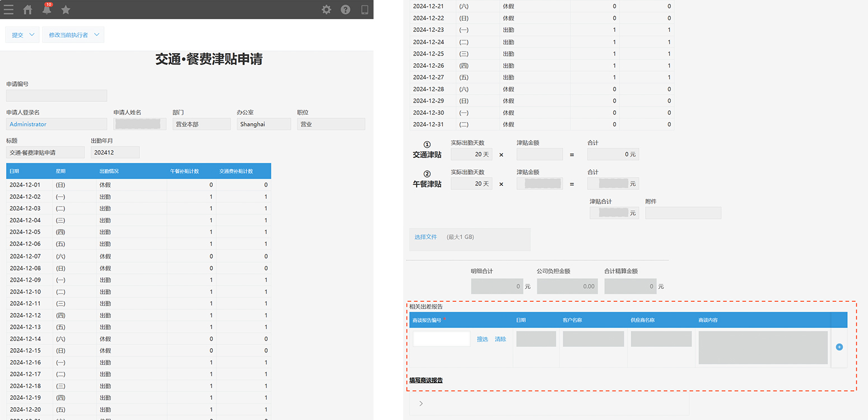Open the settings gear icon
The height and width of the screenshot is (420, 868).
[326, 10]
